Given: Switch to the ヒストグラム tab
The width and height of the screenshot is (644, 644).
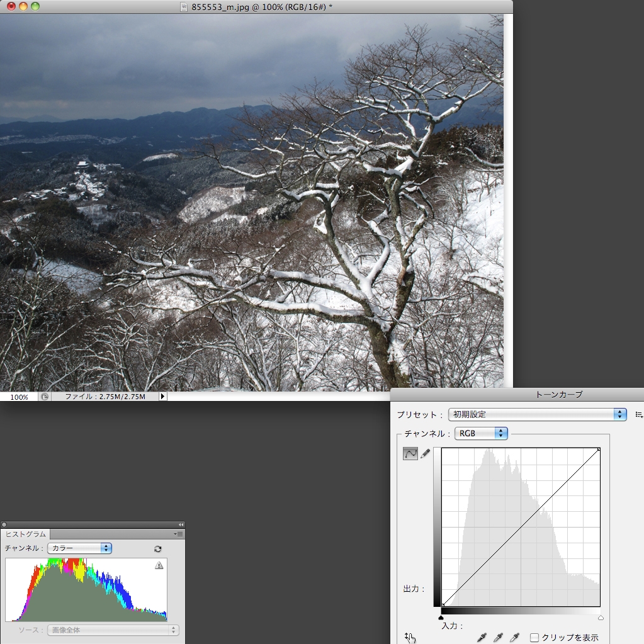Looking at the screenshot, I should point(25,534).
